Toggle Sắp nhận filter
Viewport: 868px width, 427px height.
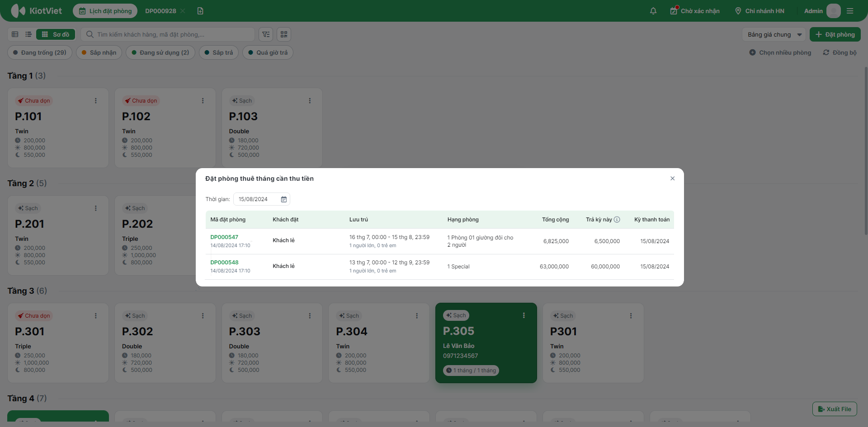(99, 52)
